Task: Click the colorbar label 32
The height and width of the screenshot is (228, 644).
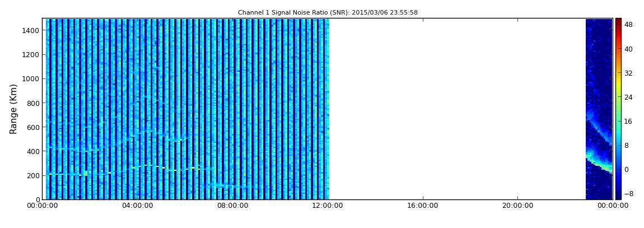Action: (x=628, y=73)
